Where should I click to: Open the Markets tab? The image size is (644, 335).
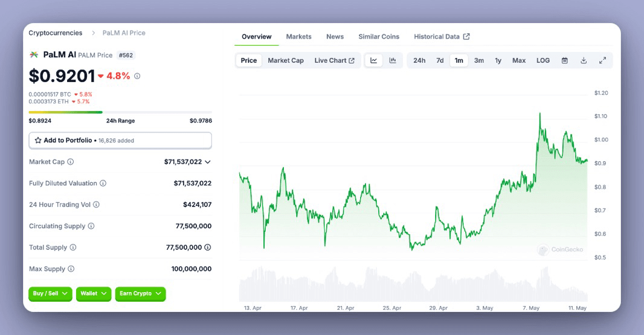coord(298,37)
